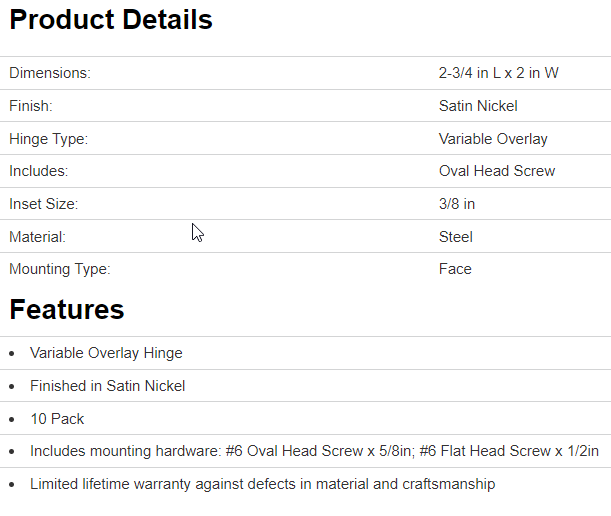This screenshot has width=611, height=516.
Task: Select the 3/8 in value
Action: [457, 204]
